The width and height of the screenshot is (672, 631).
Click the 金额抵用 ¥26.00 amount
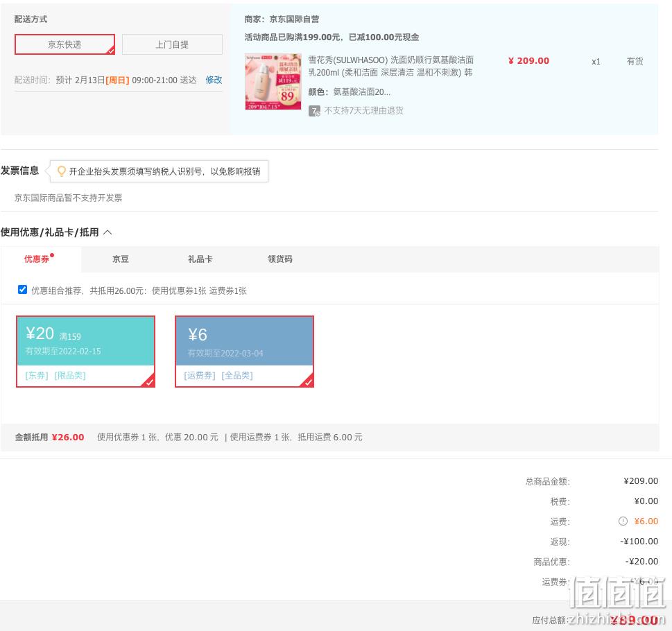coord(68,438)
